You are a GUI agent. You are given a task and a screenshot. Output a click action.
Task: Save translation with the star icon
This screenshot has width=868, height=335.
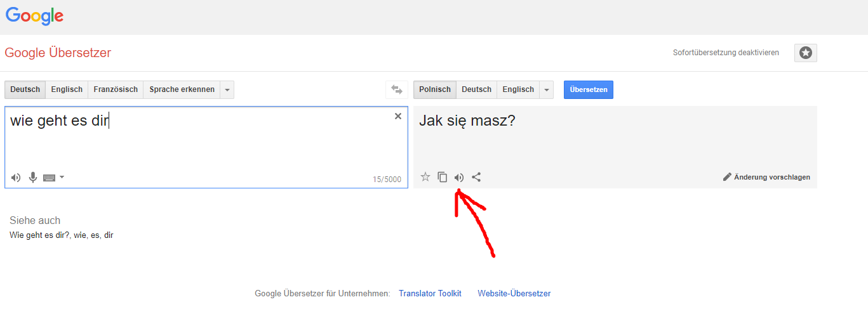point(425,177)
